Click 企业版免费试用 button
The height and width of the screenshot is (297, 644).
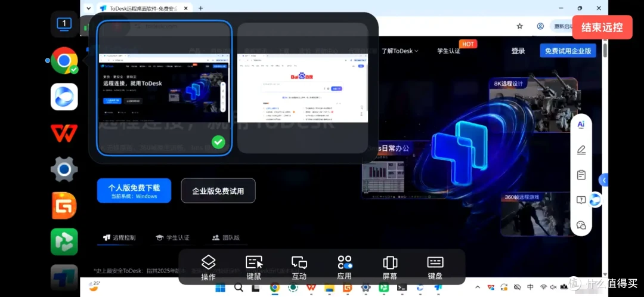[x=218, y=191]
